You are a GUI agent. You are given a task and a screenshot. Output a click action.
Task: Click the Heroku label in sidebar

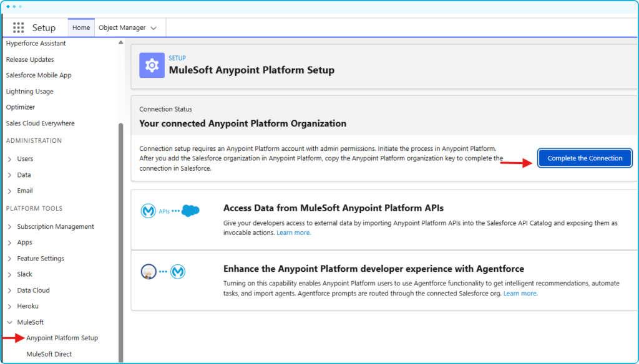tap(27, 306)
